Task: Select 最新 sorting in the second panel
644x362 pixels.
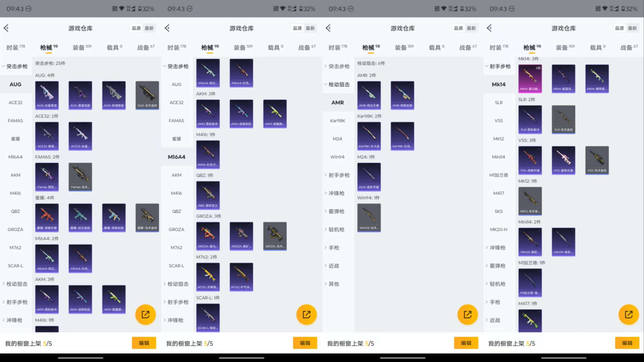Action: coord(311,28)
